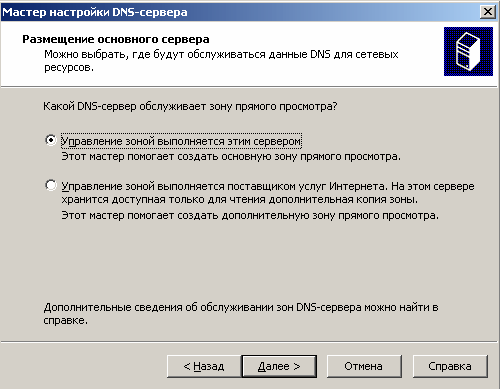The width and height of the screenshot is (500, 389).
Task: Cancel the wizard using "Отмена"
Action: [x=364, y=366]
